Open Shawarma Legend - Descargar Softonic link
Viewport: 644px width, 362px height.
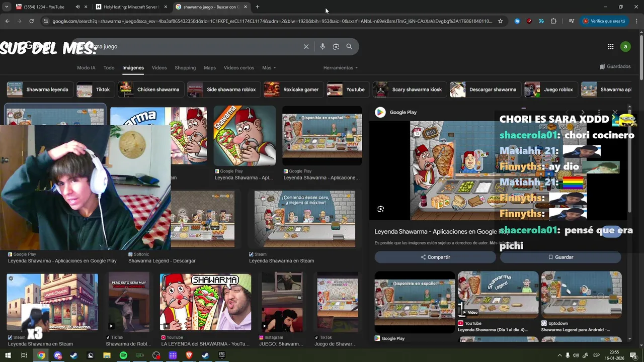[162, 260]
